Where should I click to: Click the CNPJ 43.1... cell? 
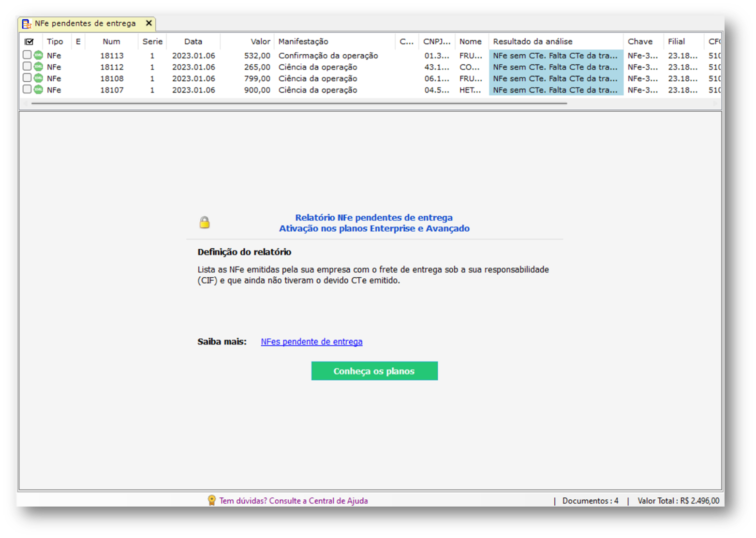click(x=437, y=67)
